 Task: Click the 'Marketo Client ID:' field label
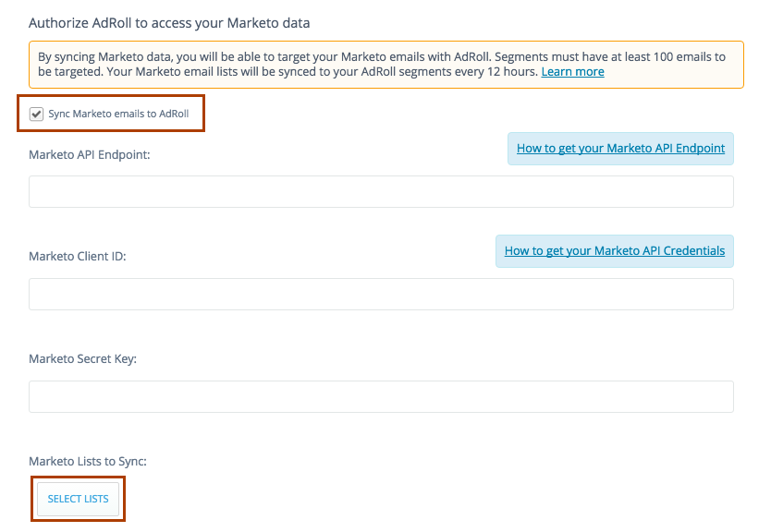click(x=78, y=257)
